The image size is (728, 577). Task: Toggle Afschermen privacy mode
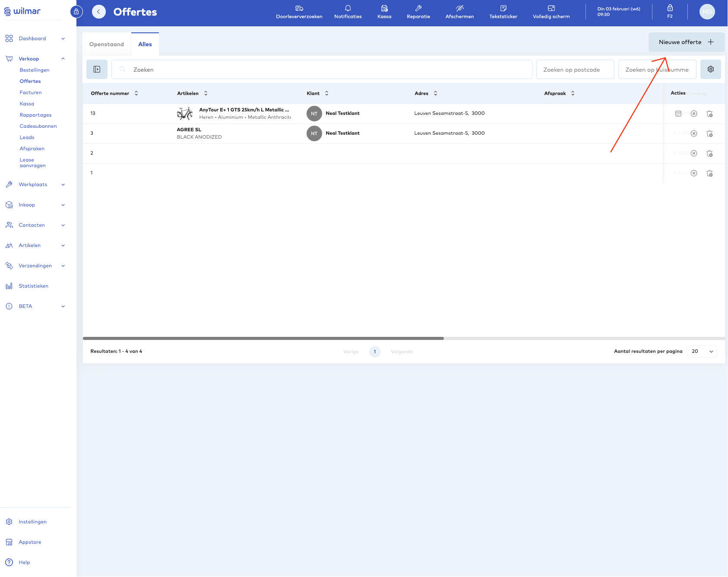click(x=459, y=12)
